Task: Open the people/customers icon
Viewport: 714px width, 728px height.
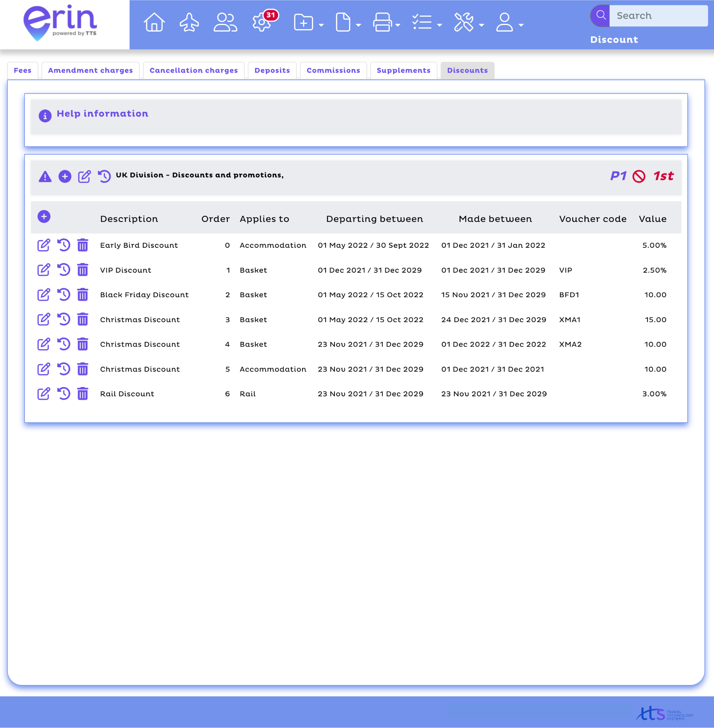Action: [x=225, y=22]
